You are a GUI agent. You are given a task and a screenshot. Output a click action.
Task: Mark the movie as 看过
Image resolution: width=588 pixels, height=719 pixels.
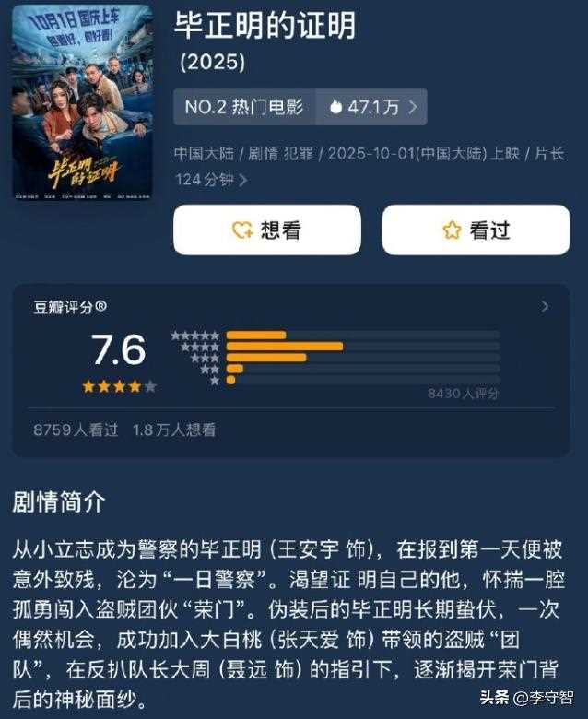coord(476,230)
